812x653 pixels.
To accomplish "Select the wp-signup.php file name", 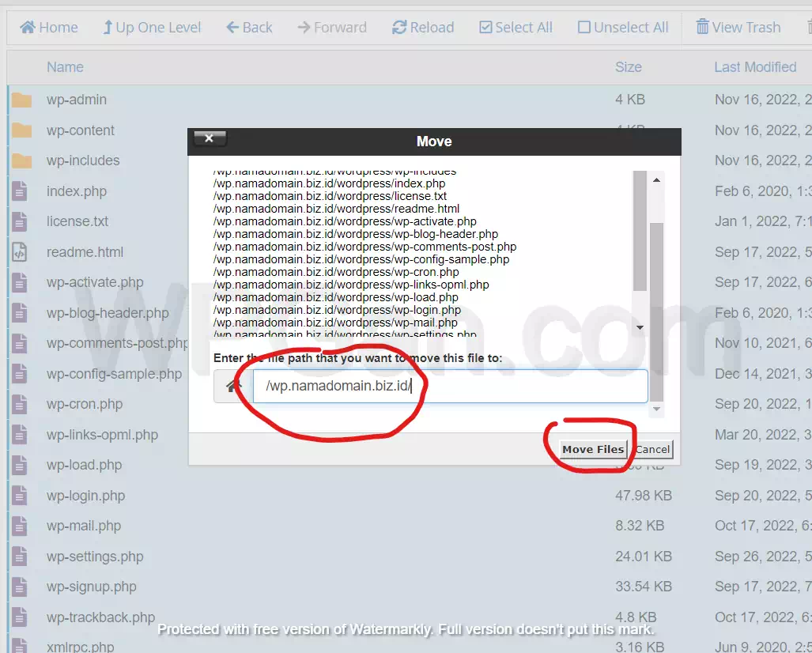I will pyautogui.click(x=92, y=587).
